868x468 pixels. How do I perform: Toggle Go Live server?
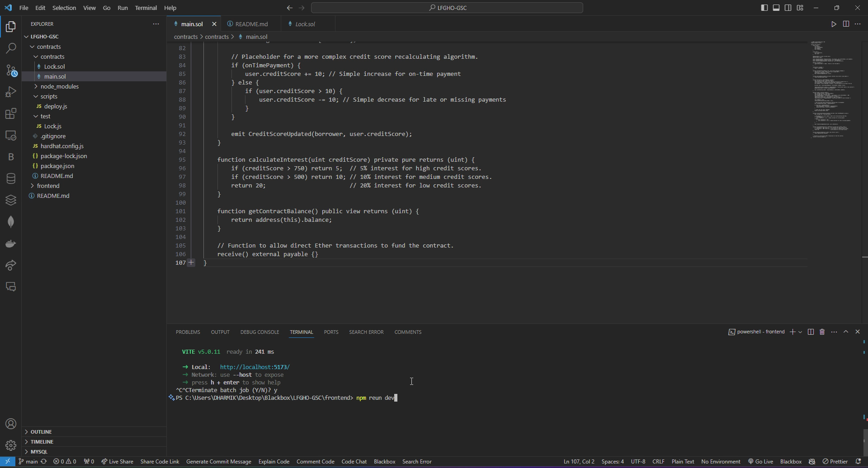(760, 462)
